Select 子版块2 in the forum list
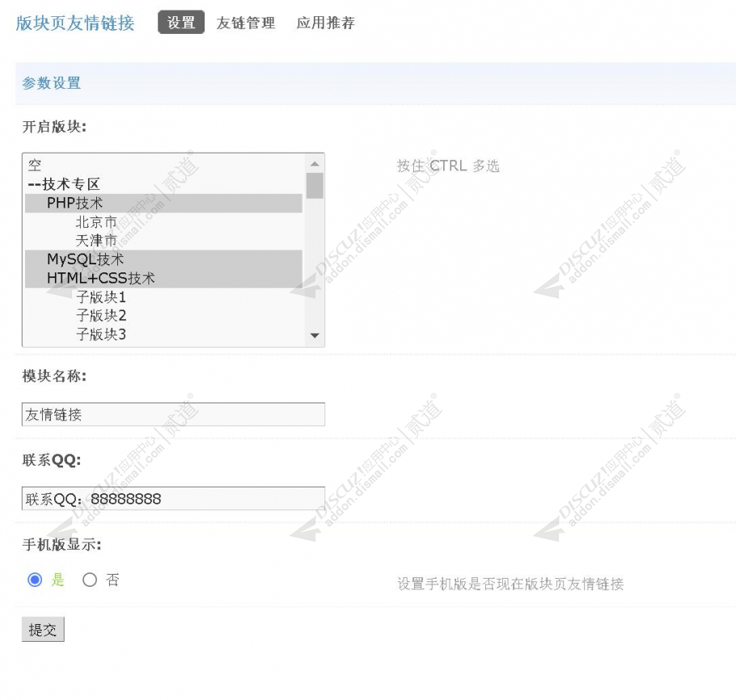 tap(163, 315)
